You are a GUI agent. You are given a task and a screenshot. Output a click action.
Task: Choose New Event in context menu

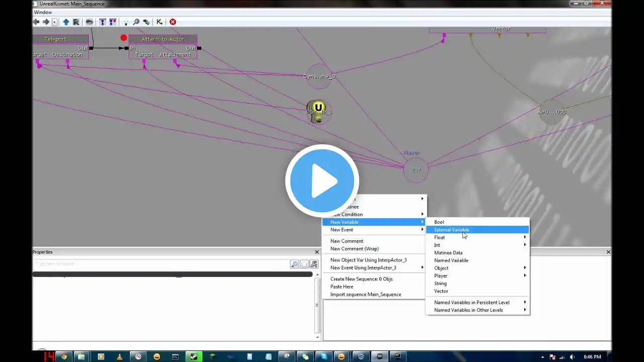[x=342, y=230]
